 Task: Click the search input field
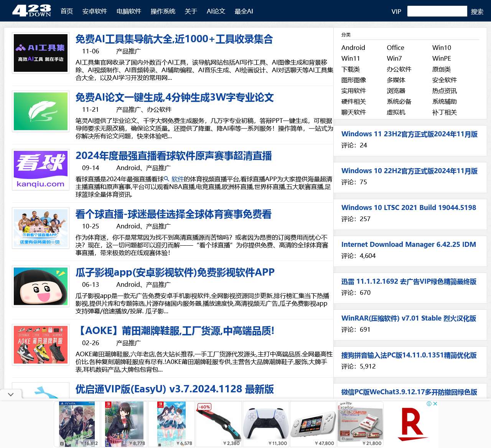pyautogui.click(x=437, y=11)
